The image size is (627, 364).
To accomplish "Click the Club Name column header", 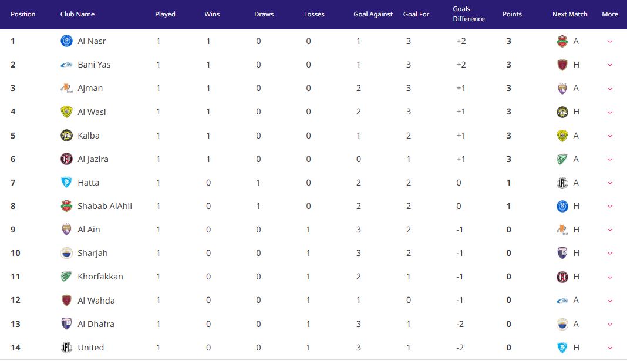I will click(x=77, y=14).
